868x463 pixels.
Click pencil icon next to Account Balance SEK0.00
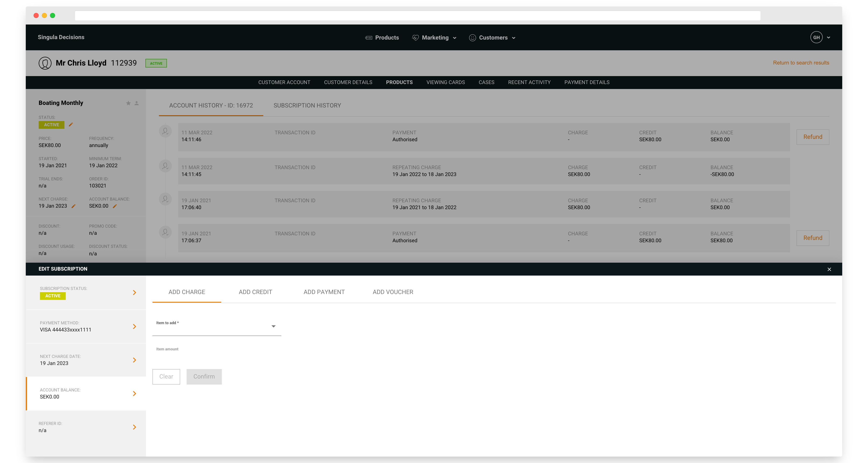pos(114,206)
